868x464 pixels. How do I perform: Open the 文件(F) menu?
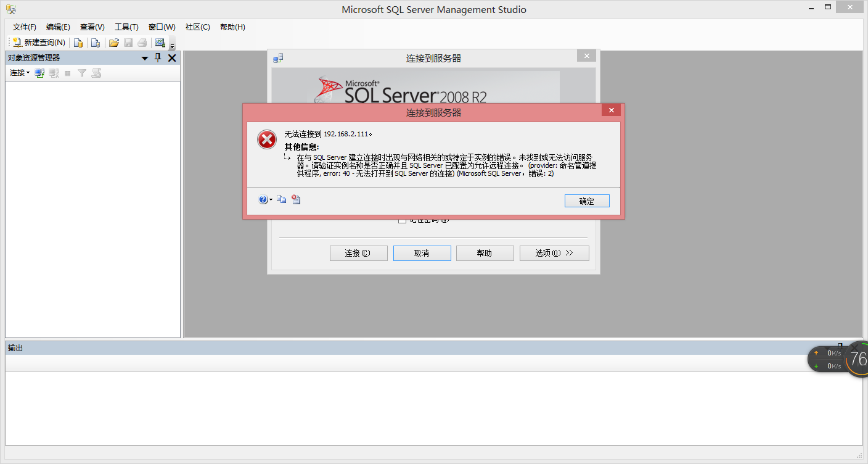pos(25,27)
